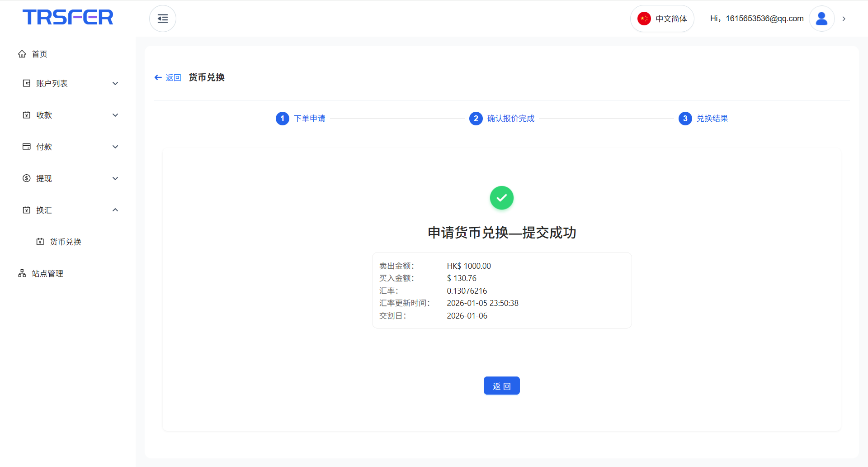Open the arrow next to the user avatar
Viewport: 868px width, 467px height.
844,19
